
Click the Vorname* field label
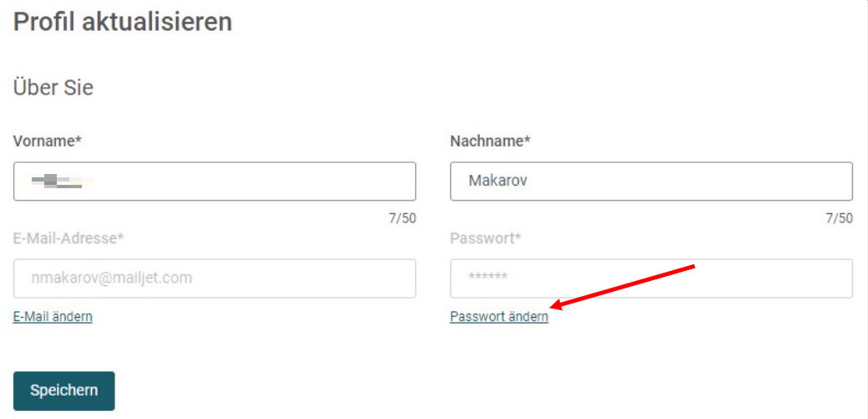click(48, 141)
